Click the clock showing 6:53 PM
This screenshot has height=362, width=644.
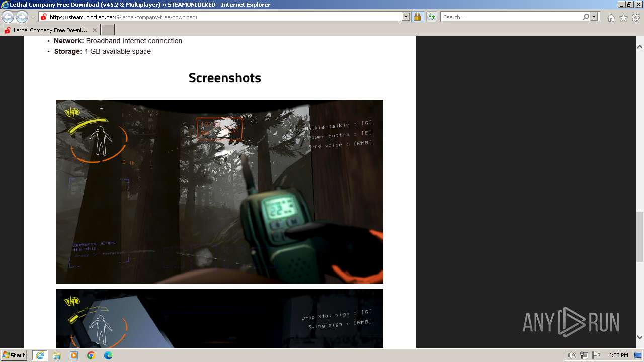[618, 355]
